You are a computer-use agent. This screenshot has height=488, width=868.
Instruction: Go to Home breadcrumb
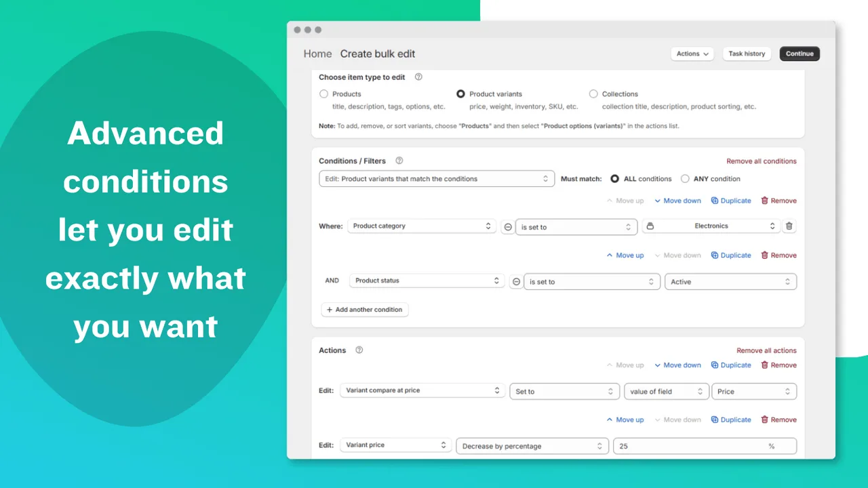pyautogui.click(x=317, y=54)
